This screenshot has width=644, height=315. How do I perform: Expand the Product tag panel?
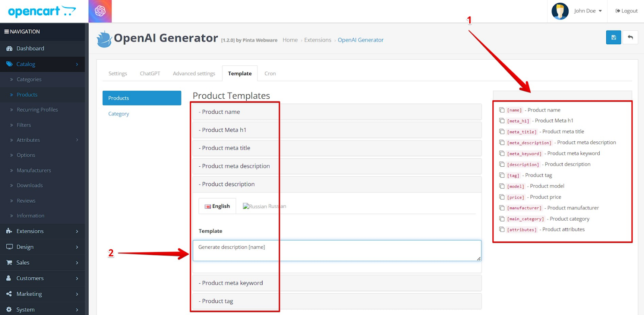[337, 301]
